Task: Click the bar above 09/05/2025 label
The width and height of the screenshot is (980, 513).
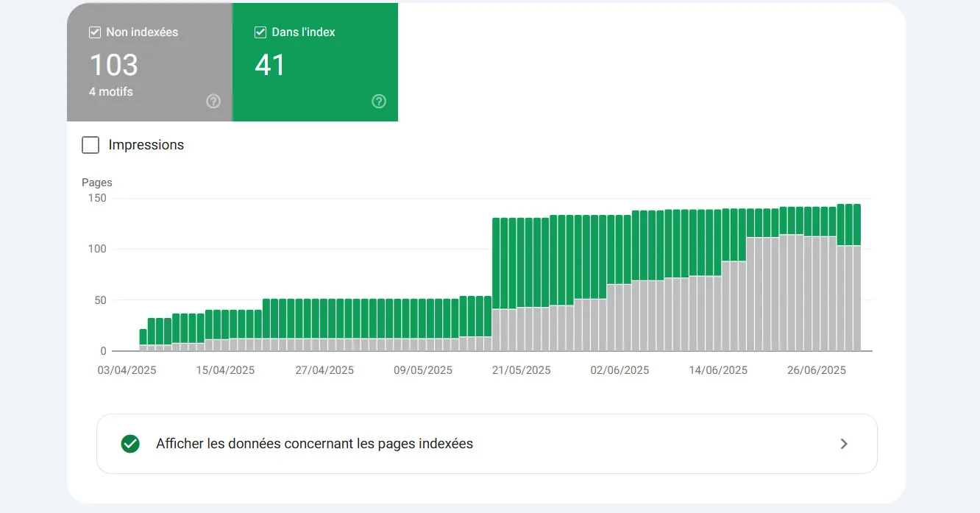Action: 422,325
